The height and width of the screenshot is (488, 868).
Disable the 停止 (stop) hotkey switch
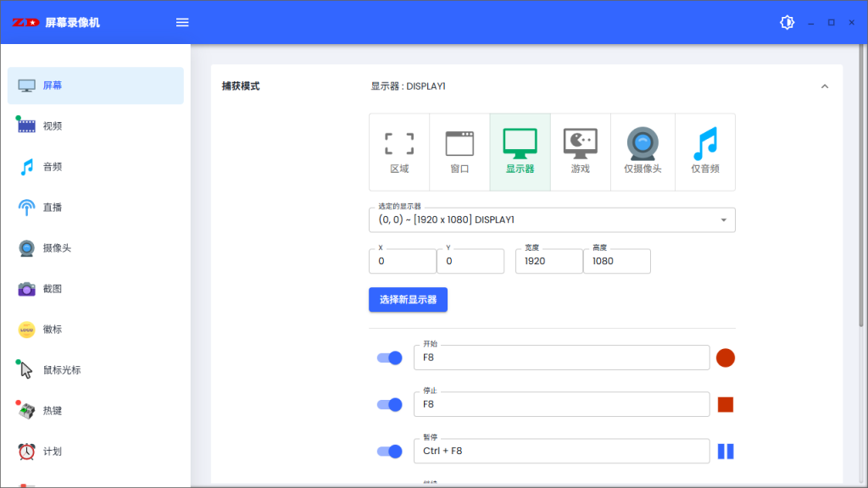click(x=389, y=404)
